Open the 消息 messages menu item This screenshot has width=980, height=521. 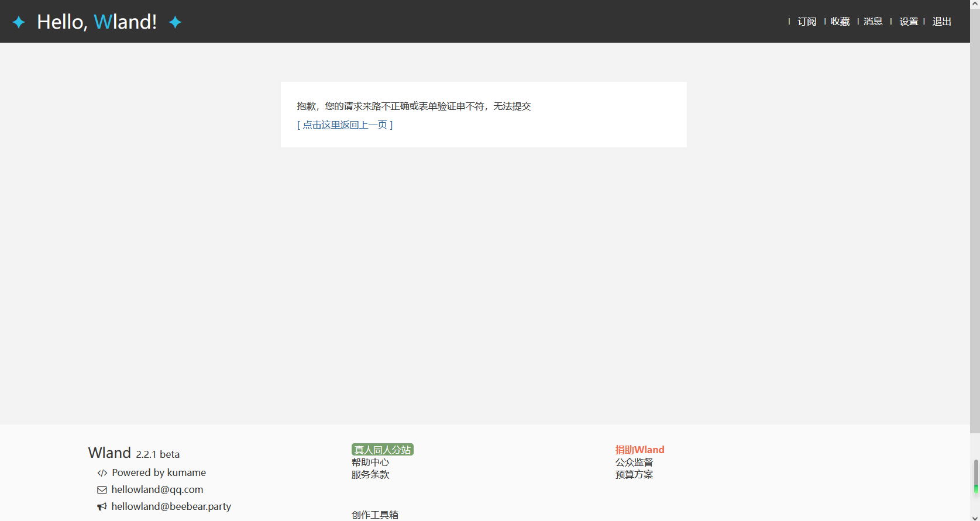[x=873, y=22]
